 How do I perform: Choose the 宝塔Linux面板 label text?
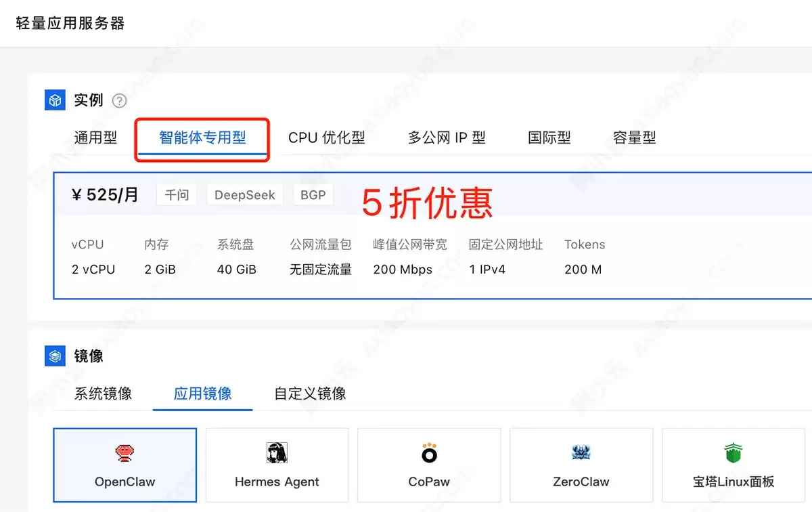click(x=734, y=482)
